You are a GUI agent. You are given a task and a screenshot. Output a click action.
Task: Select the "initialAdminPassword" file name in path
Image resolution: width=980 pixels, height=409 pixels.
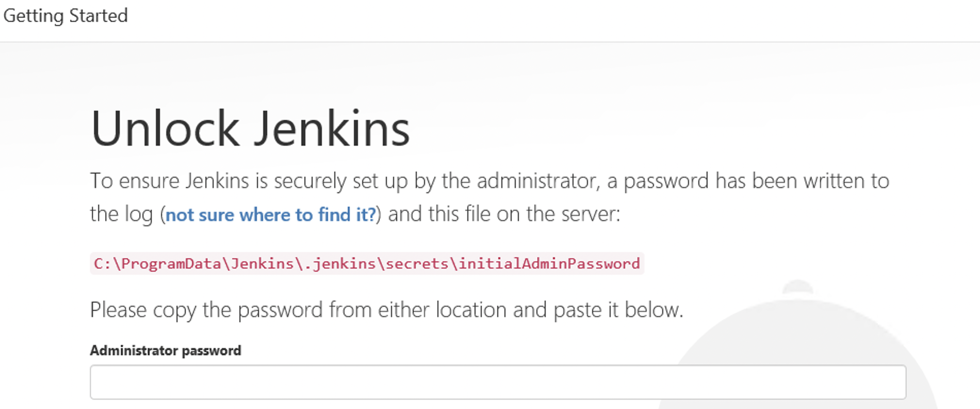549,264
